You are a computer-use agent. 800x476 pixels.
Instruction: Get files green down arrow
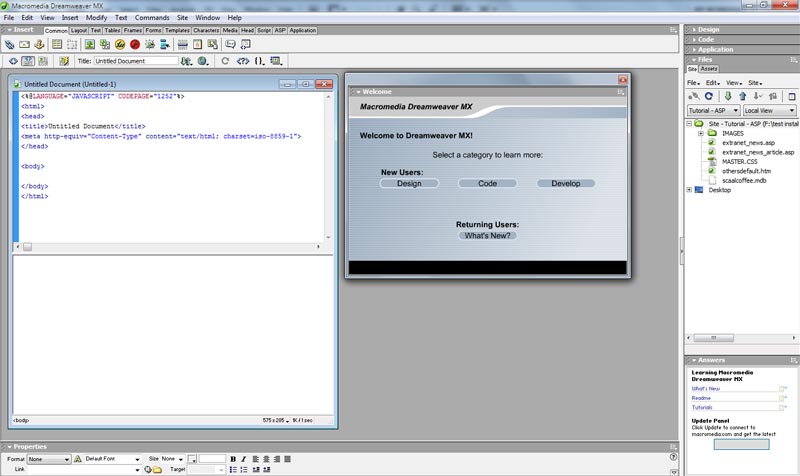728,96
